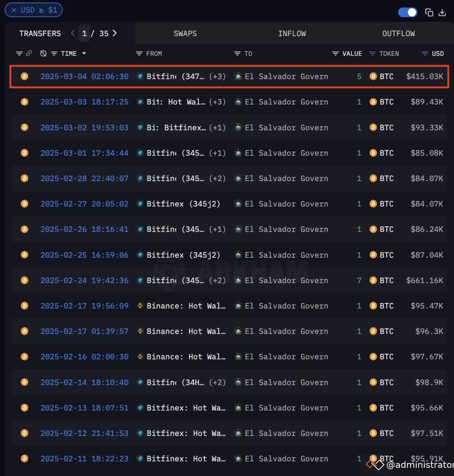Click Bitcoin chain icon in 2025-02-27 row

pyautogui.click(x=25, y=204)
